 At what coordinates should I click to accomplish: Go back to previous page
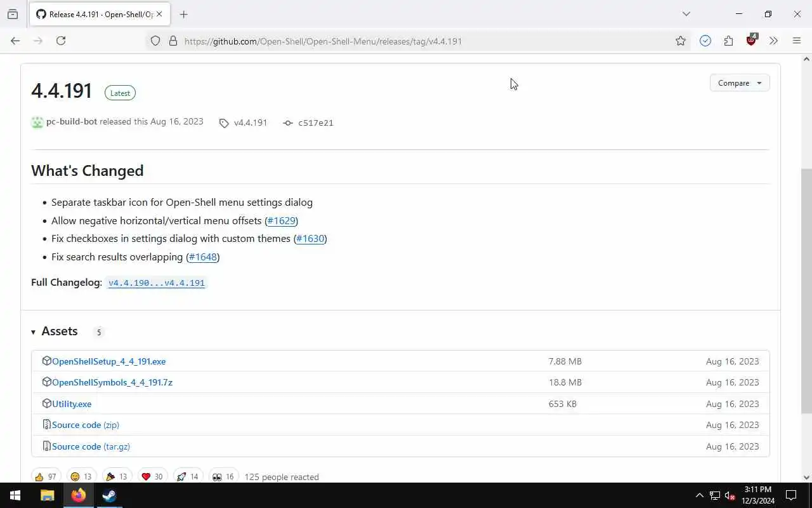click(15, 41)
